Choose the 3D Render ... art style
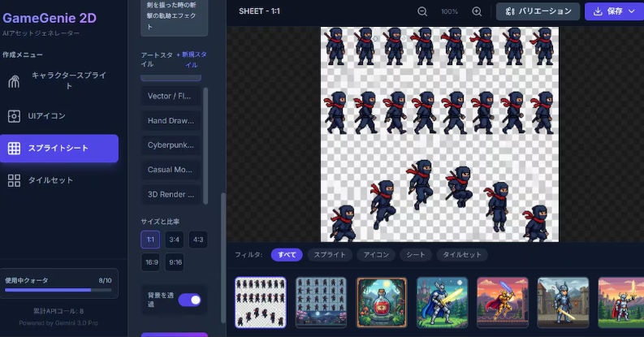The height and width of the screenshot is (337, 644). point(171,194)
